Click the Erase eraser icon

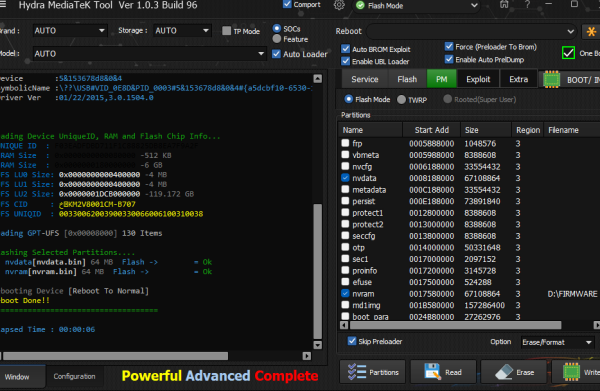point(504,372)
